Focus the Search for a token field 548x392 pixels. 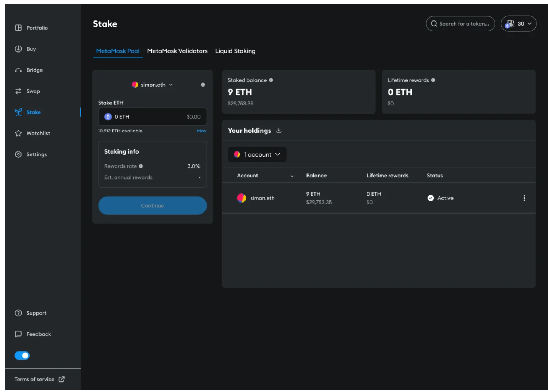point(460,24)
